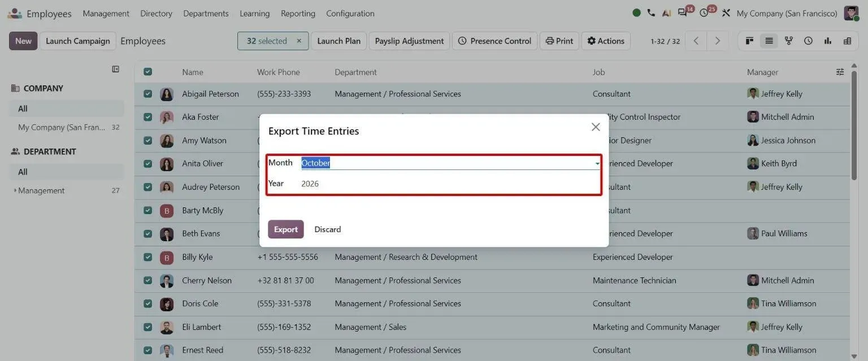Open the debug tools wrench icon
Screen dimensions: 868x361
(x=726, y=13)
